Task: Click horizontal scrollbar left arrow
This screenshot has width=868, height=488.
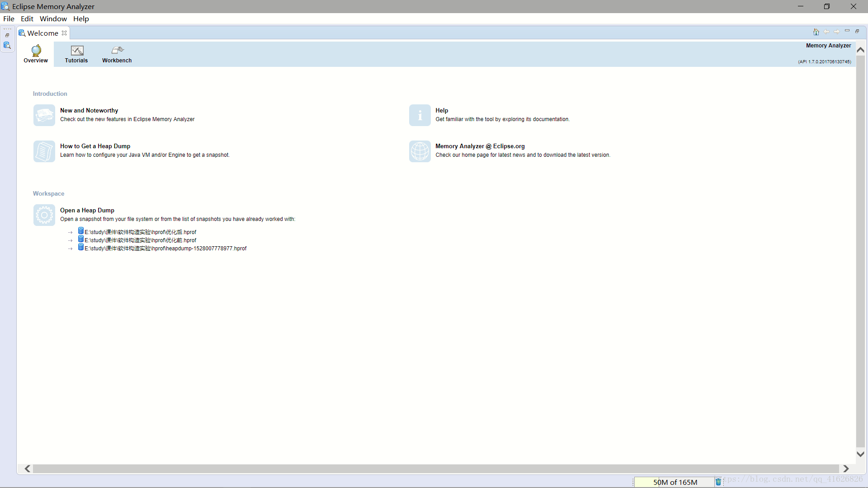Action: coord(27,469)
